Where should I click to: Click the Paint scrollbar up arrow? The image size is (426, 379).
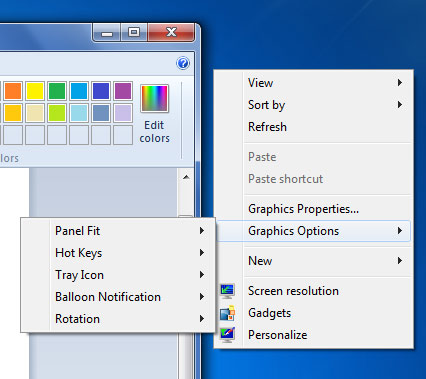pos(186,177)
